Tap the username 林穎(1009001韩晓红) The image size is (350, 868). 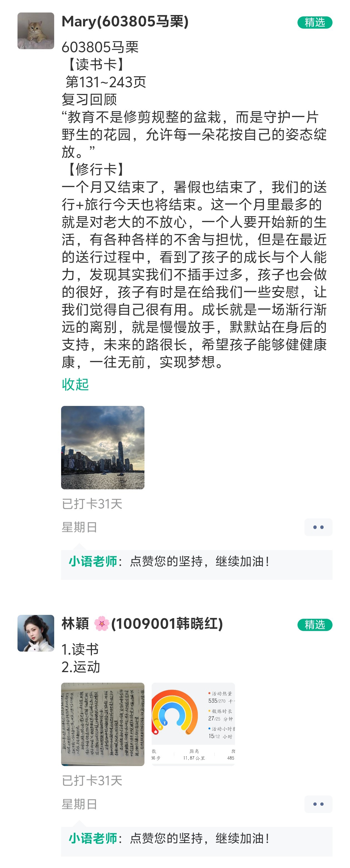[x=142, y=624]
